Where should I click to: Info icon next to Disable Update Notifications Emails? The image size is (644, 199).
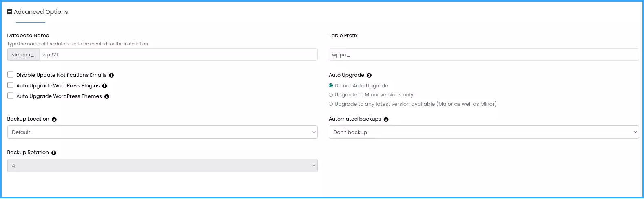[x=111, y=75]
